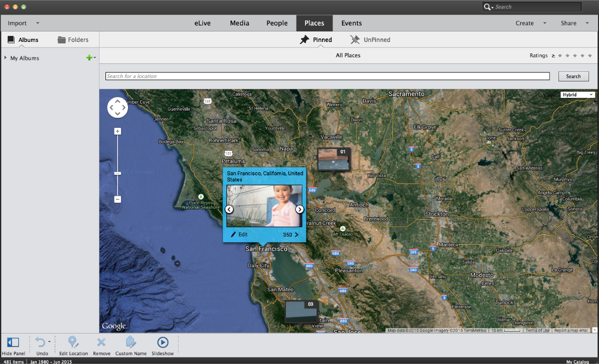
Task: Open the 01 photo pin near Vacaville
Action: pyautogui.click(x=333, y=159)
